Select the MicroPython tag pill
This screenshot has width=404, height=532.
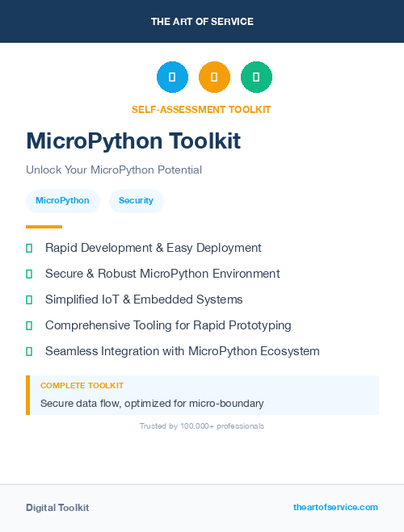click(63, 201)
